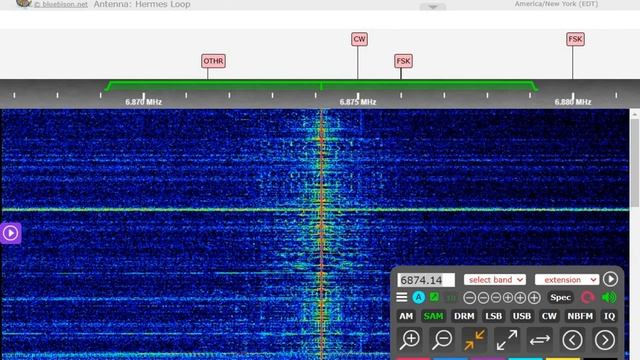Image resolution: width=640 pixels, height=360 pixels.
Task: Click the red record icon
Action: pos(587,298)
